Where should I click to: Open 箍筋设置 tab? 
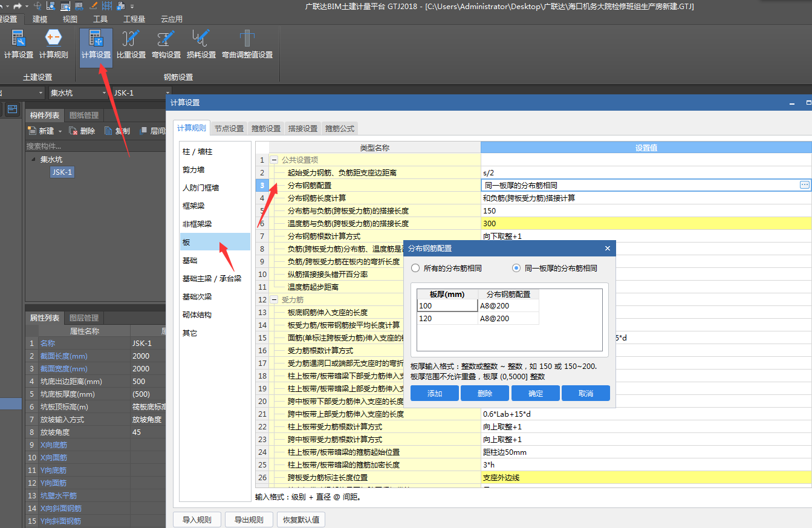click(266, 128)
